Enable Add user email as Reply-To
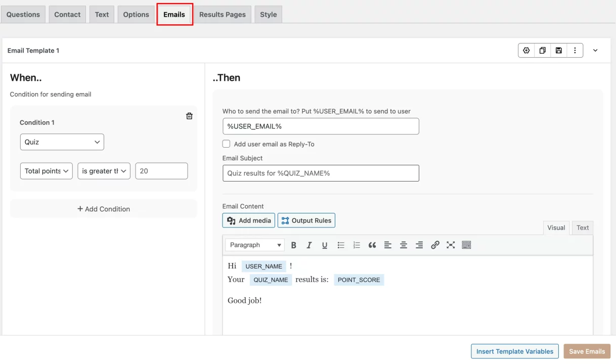This screenshot has height=364, width=616. point(226,144)
